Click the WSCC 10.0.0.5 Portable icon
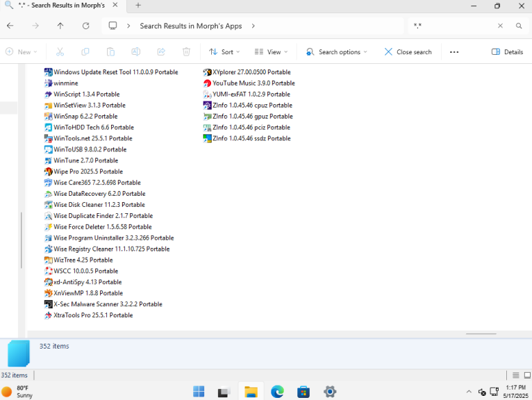This screenshot has width=532, height=400. [x=48, y=271]
